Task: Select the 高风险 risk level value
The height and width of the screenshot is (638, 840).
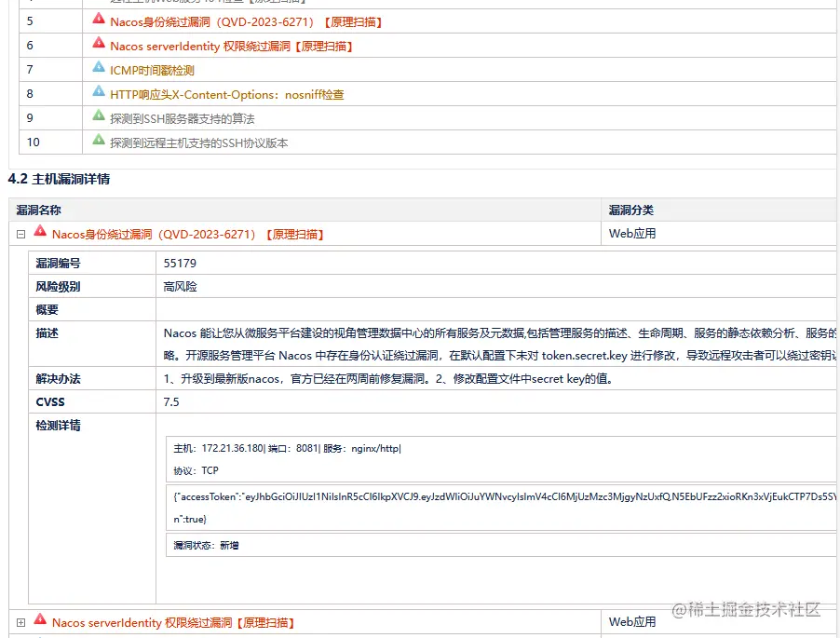Action: click(180, 287)
